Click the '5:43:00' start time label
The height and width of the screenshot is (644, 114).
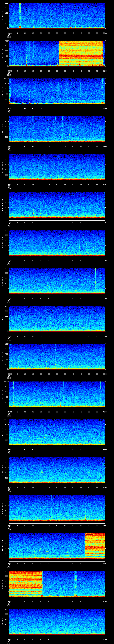[x=9, y=563]
